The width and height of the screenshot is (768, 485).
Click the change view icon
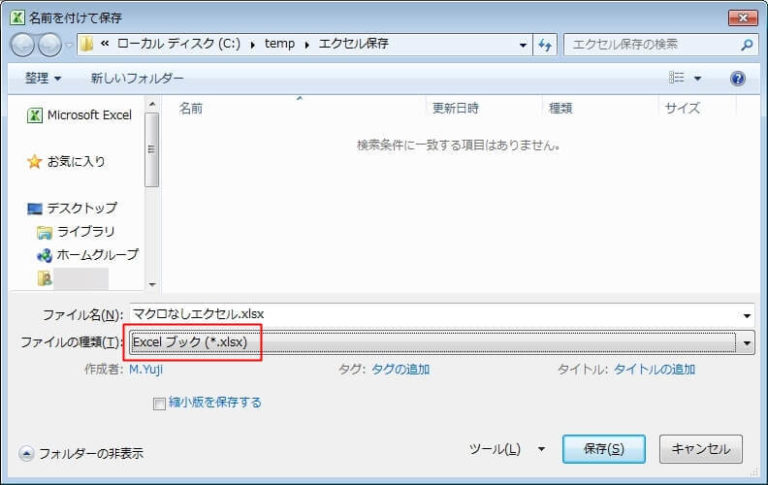click(676, 77)
